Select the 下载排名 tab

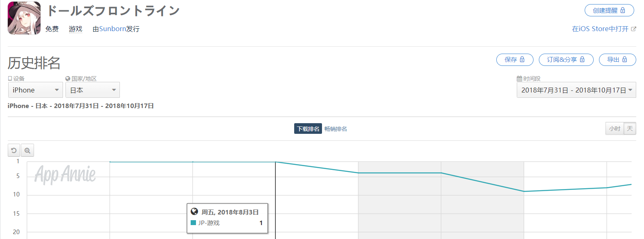point(308,129)
